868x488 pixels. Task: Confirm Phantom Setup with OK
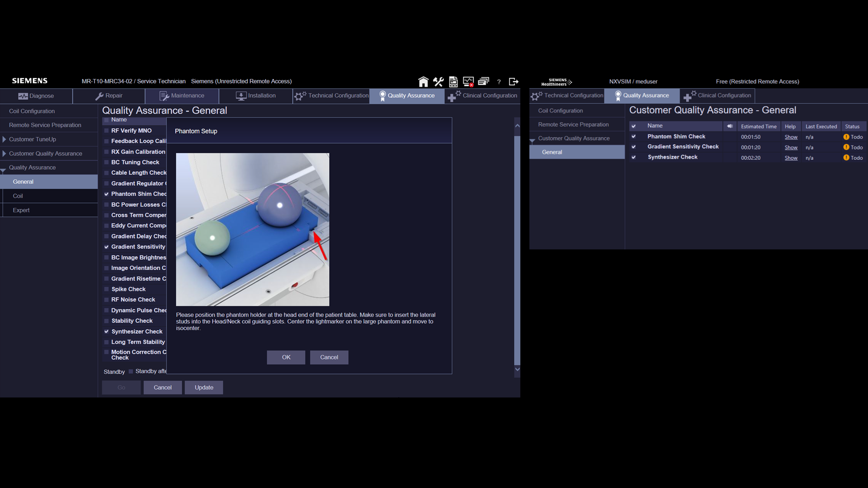point(286,357)
